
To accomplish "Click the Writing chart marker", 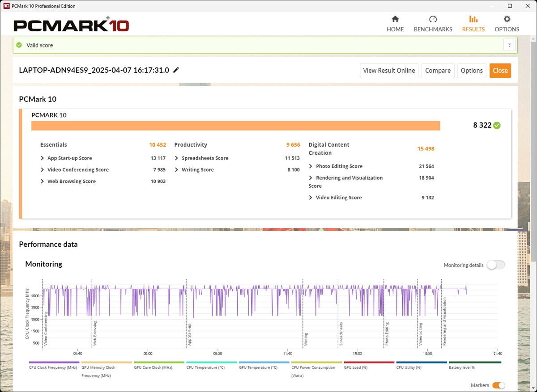I will 306,339.
